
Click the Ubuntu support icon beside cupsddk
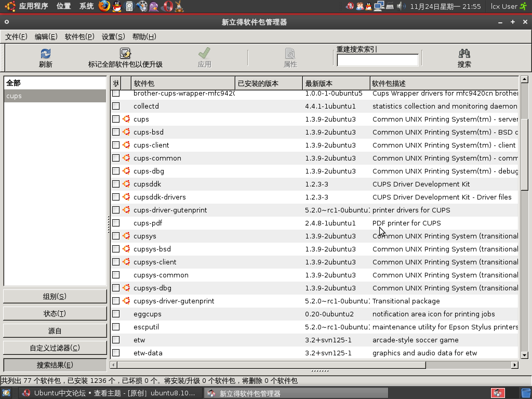(x=126, y=184)
